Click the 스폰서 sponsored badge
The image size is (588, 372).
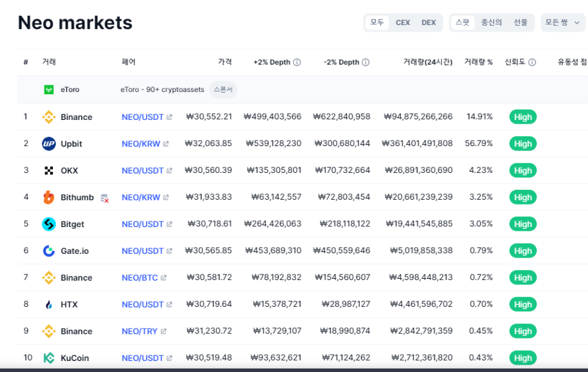point(223,89)
